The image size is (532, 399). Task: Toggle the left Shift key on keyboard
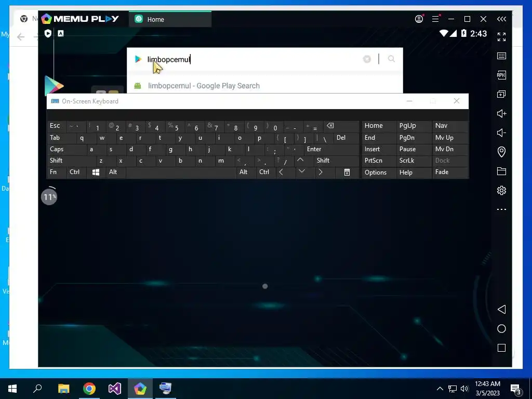pos(72,161)
